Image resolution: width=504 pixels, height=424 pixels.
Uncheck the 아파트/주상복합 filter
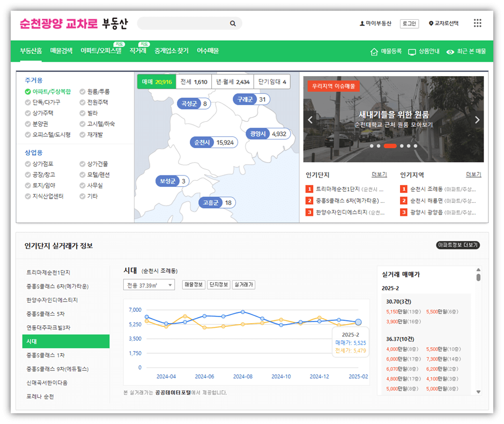click(x=29, y=91)
